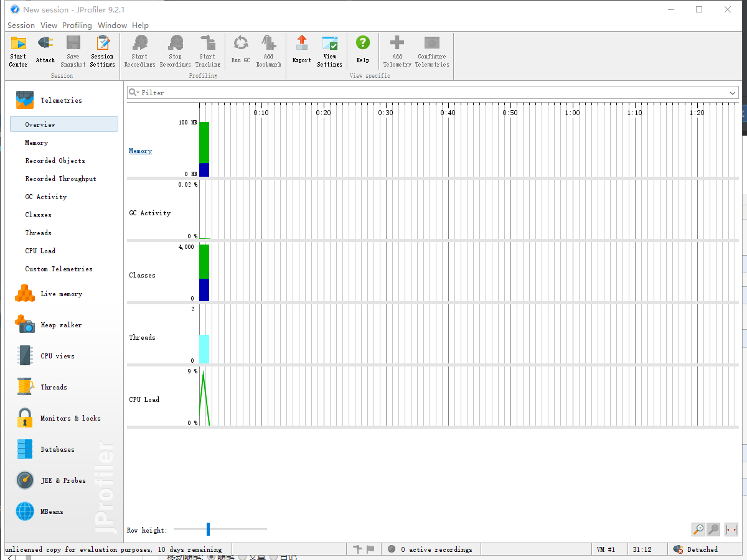
Task: Click the zoom in magnifier icon
Action: coord(698,530)
